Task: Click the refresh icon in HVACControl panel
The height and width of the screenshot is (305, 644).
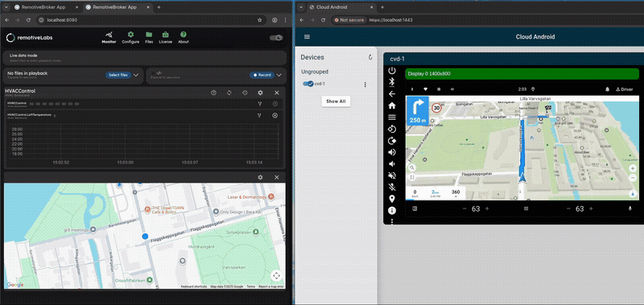Action: pyautogui.click(x=229, y=93)
